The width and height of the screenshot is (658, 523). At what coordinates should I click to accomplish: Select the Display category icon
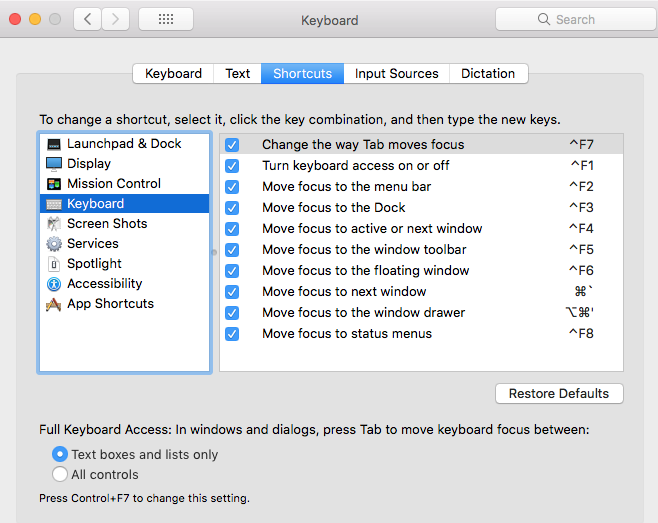[x=54, y=164]
